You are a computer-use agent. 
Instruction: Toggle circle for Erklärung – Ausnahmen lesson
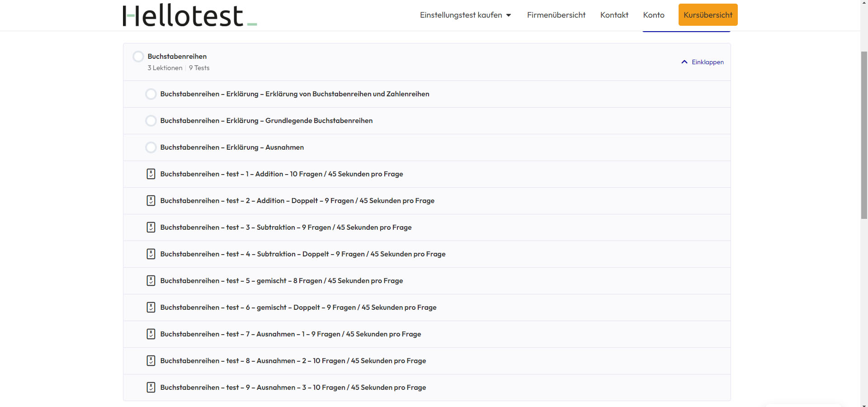(x=151, y=147)
